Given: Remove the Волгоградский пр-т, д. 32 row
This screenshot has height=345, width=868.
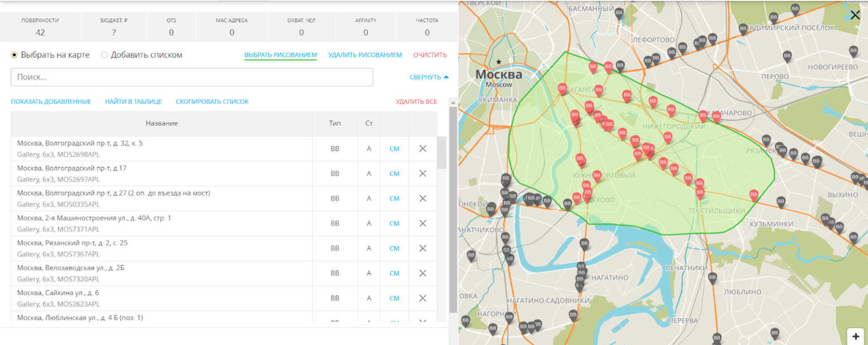Looking at the screenshot, I should tap(422, 149).
